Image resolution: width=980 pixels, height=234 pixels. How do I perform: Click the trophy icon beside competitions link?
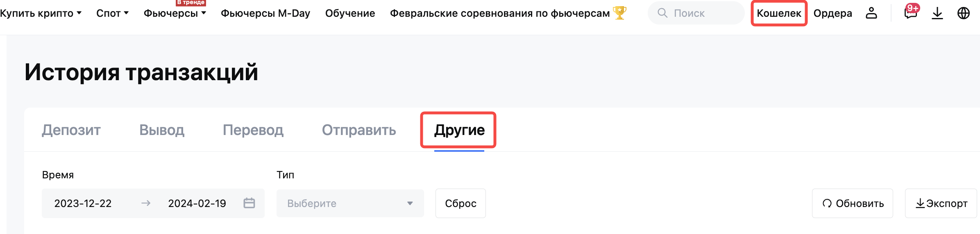pos(620,13)
